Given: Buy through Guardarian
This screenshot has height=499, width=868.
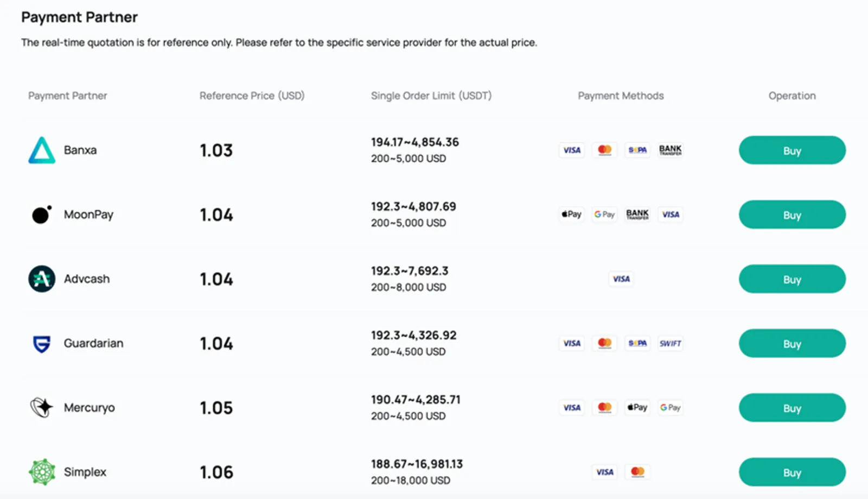Looking at the screenshot, I should (x=792, y=343).
